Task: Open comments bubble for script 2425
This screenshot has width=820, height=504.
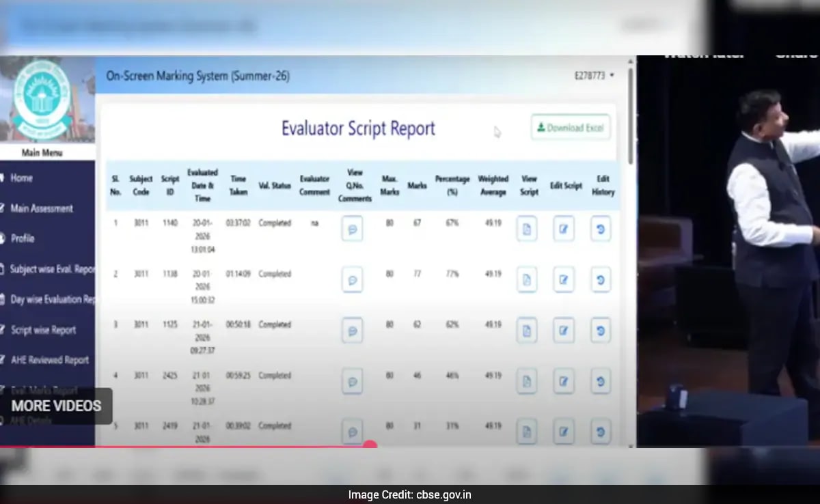Action: pos(352,381)
